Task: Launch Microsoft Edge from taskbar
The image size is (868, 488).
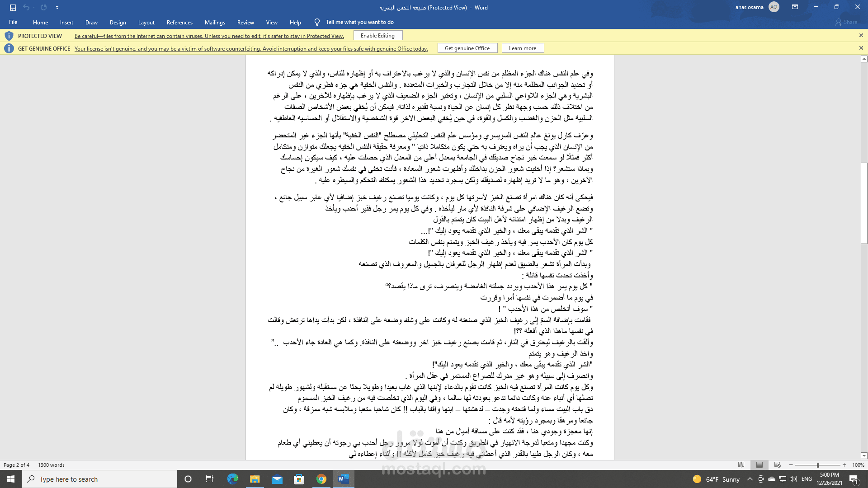Action: point(232,479)
